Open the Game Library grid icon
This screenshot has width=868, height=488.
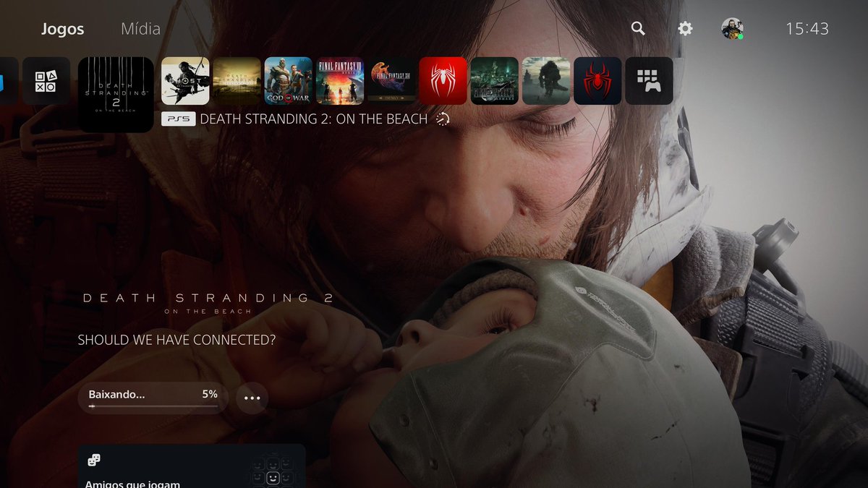click(x=649, y=81)
